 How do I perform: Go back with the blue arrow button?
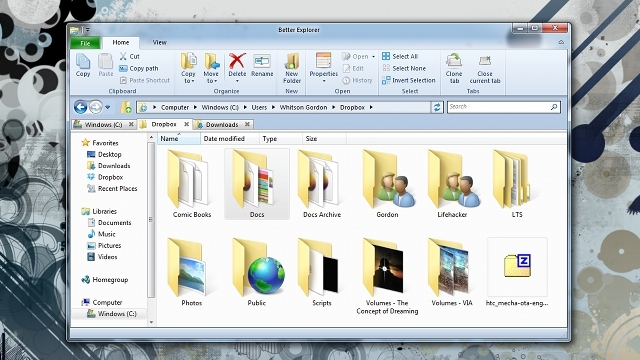[x=80, y=107]
